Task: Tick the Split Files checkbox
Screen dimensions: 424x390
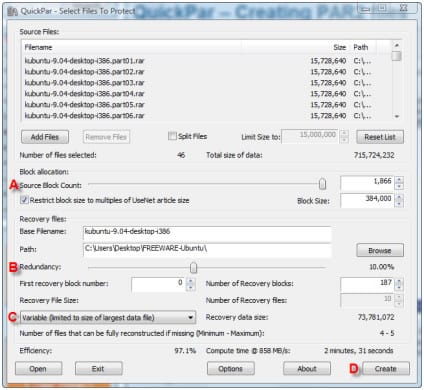Action: [x=172, y=136]
